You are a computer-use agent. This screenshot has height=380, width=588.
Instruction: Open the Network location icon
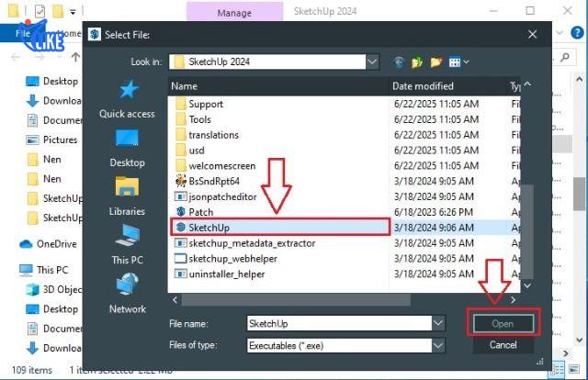[x=127, y=285]
